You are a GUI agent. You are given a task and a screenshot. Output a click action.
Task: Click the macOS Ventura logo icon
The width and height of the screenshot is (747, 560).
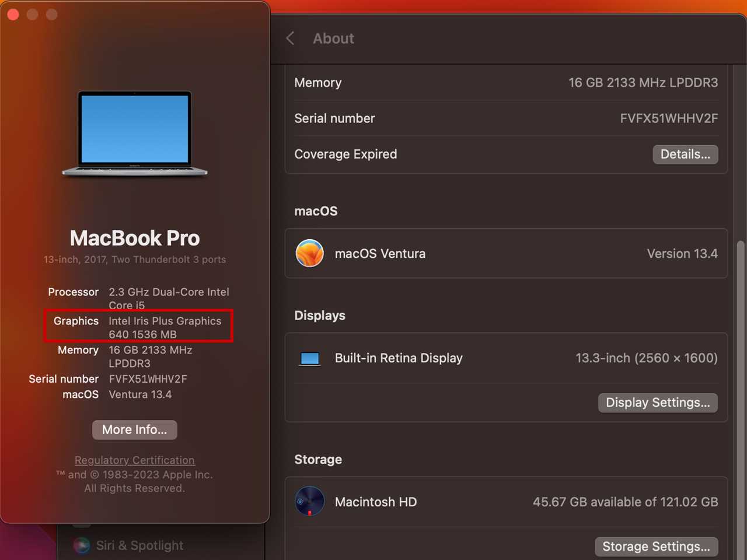[310, 253]
